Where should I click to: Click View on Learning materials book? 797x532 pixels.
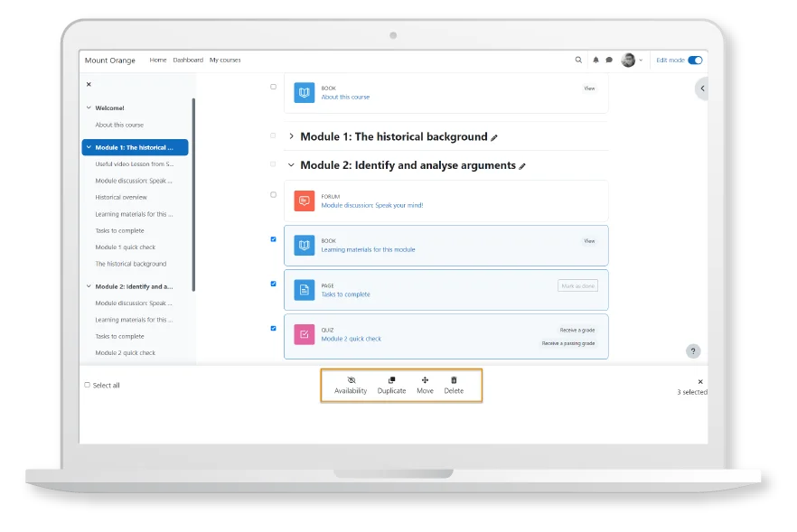589,241
